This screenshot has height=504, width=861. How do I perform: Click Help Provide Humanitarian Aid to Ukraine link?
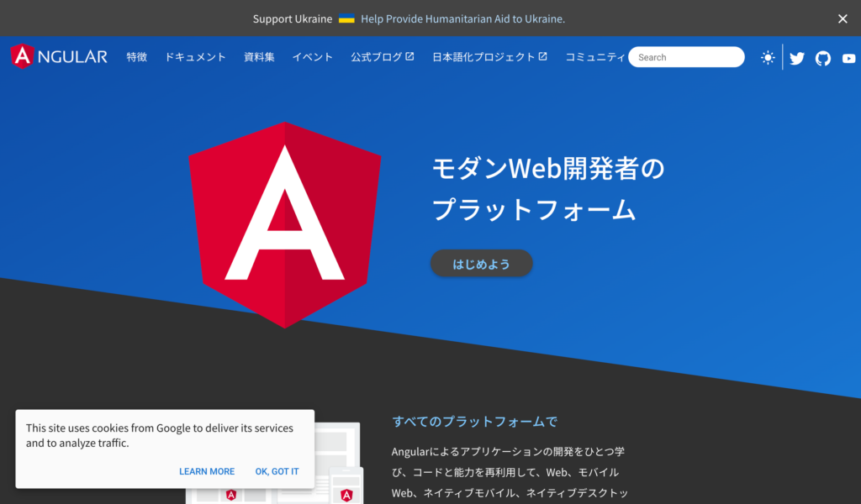(462, 18)
